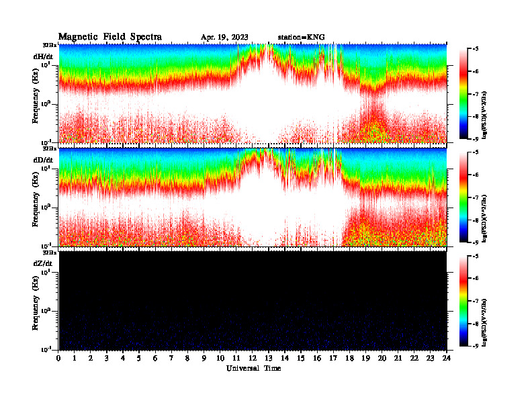The width and height of the screenshot is (532, 411).
Task: Click the color bar beside dH/dt plot
Action: click(x=463, y=94)
